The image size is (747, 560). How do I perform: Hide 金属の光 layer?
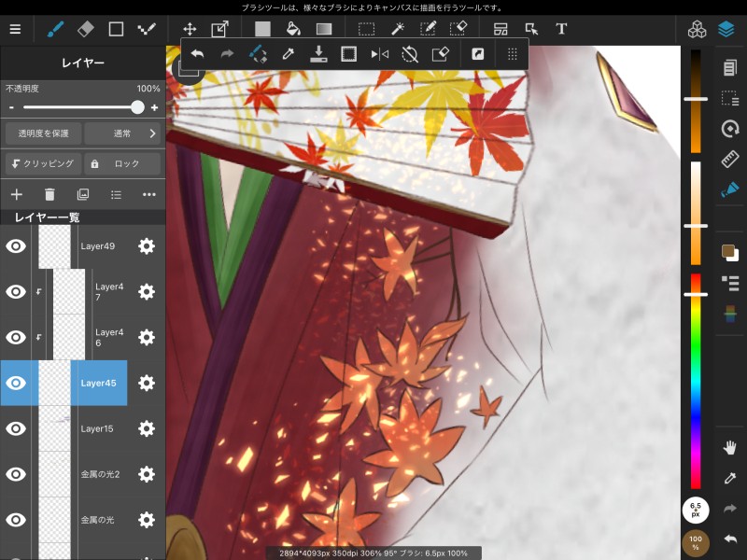point(16,520)
